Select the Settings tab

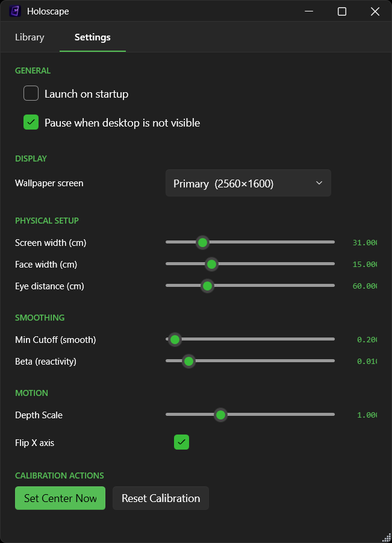[92, 37]
